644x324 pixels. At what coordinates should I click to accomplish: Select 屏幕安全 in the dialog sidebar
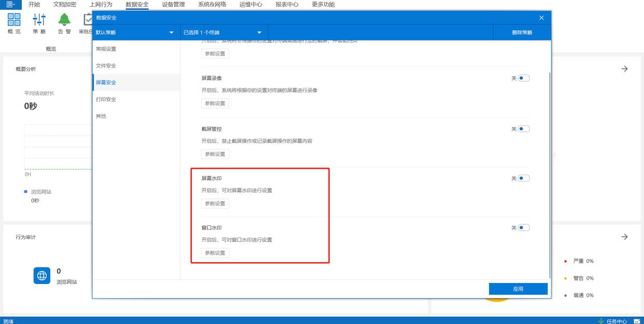(136, 82)
